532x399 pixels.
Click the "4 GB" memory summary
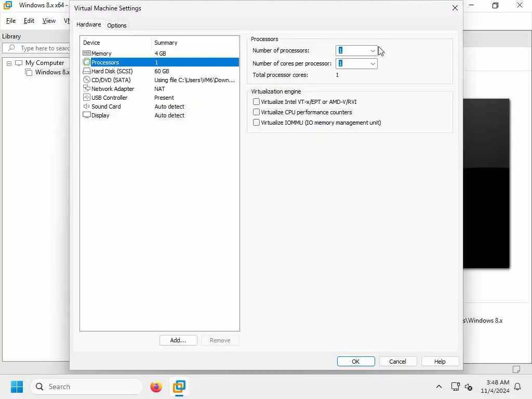click(160, 54)
